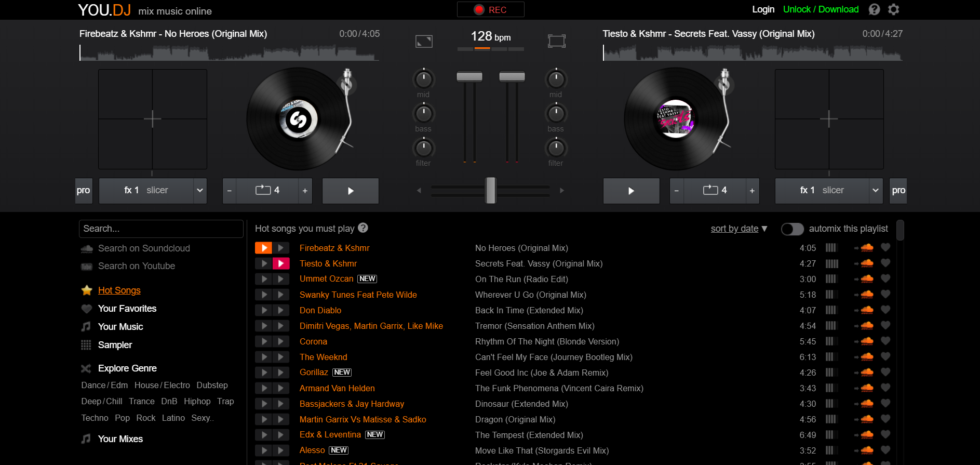Click the Login link

pyautogui.click(x=763, y=9)
